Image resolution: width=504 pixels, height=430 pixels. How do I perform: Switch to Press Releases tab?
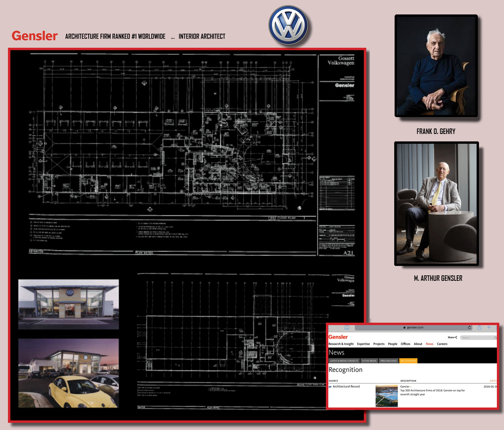[x=389, y=361]
